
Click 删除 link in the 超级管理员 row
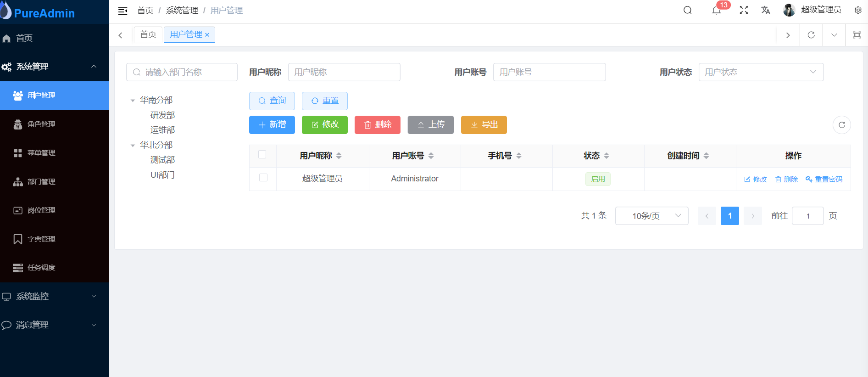(786, 179)
